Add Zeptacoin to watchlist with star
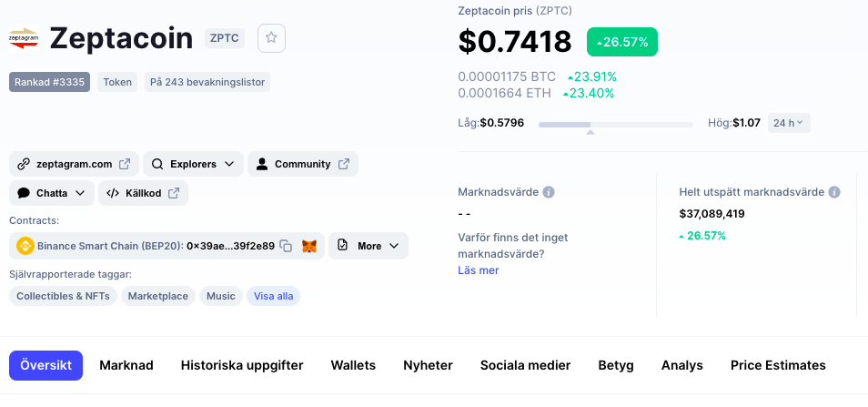Screen dimensions: 868x407 tap(272, 38)
